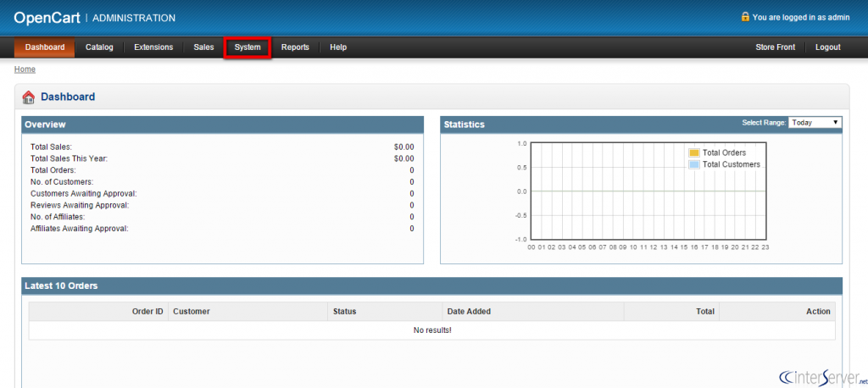Click 'Affiliates Awaiting Approval:' label
868x388 pixels.
click(x=79, y=228)
